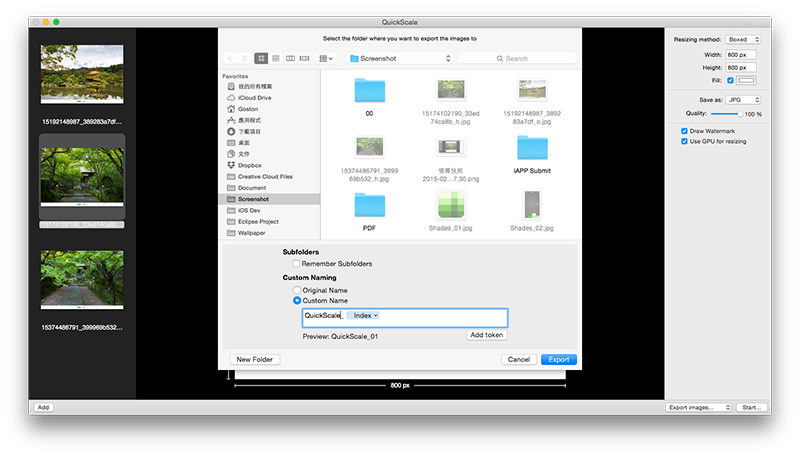Viewport: 800px width, 456px height.
Task: Click the Add button in bottom bar
Action: 43,407
